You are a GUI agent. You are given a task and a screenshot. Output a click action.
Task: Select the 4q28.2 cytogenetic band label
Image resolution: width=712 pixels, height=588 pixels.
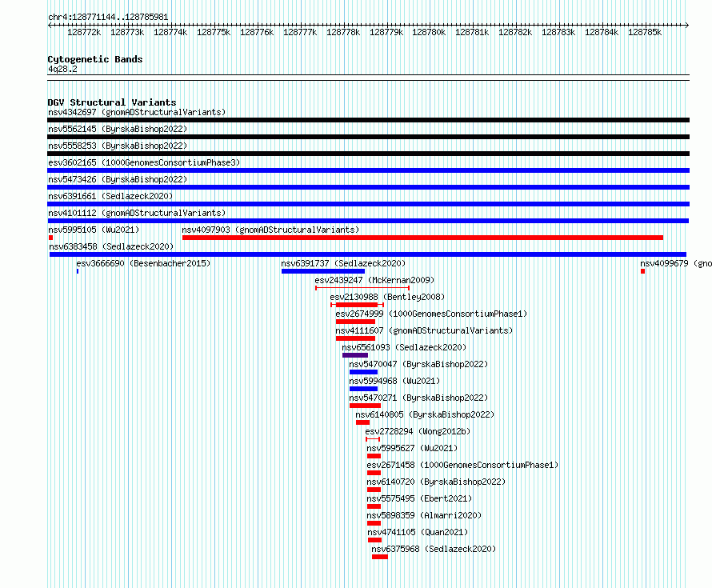pos(62,69)
